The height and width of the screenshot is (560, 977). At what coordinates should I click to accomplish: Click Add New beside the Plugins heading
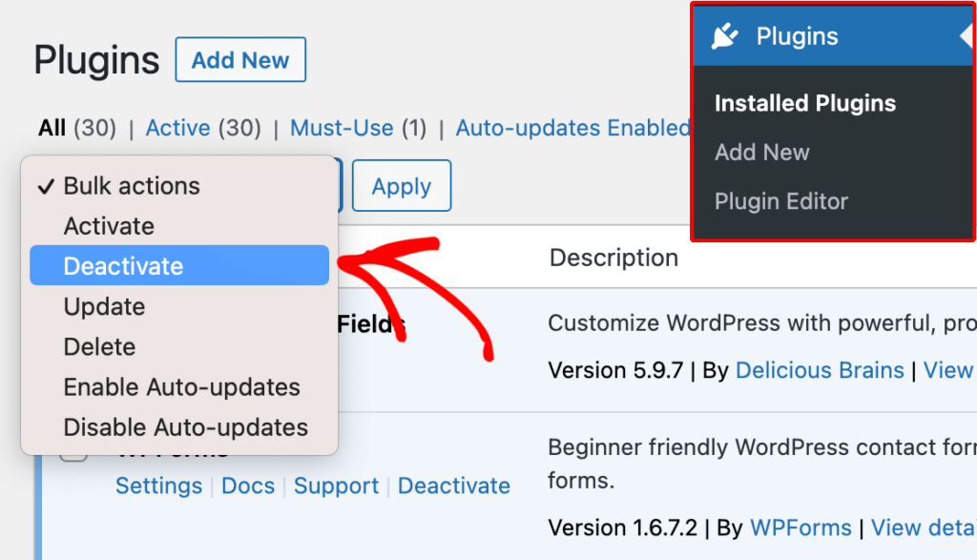(x=239, y=59)
